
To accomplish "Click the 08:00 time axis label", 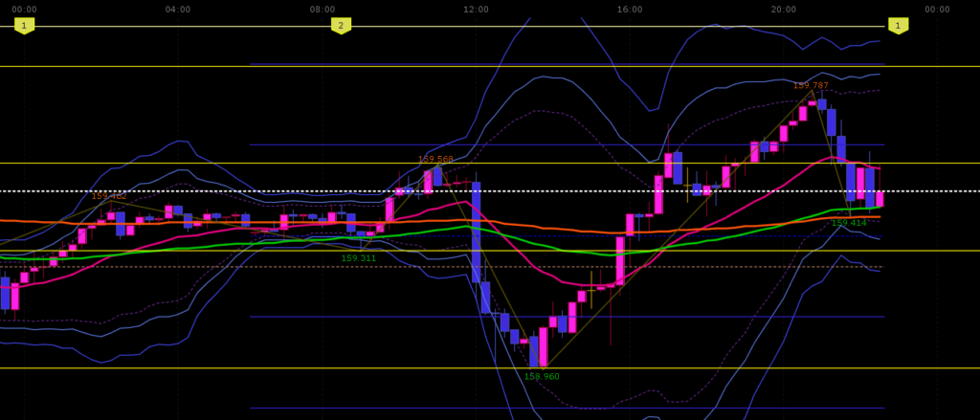I will coord(323,10).
